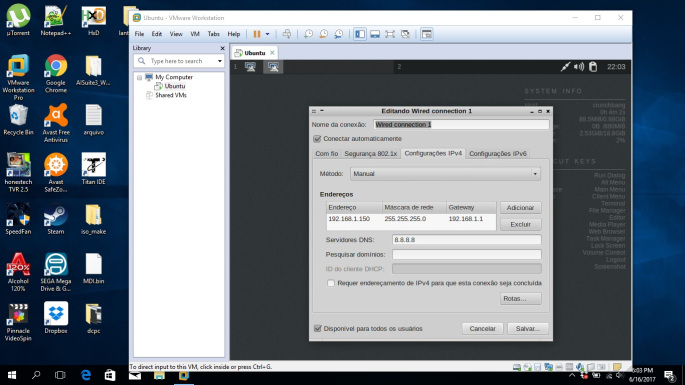This screenshot has width=685, height=385.
Task: Open the Método dropdown set to Manual
Action: point(445,174)
